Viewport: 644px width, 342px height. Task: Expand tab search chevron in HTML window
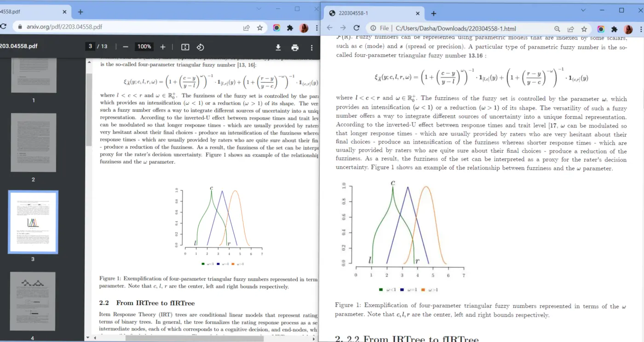click(583, 10)
